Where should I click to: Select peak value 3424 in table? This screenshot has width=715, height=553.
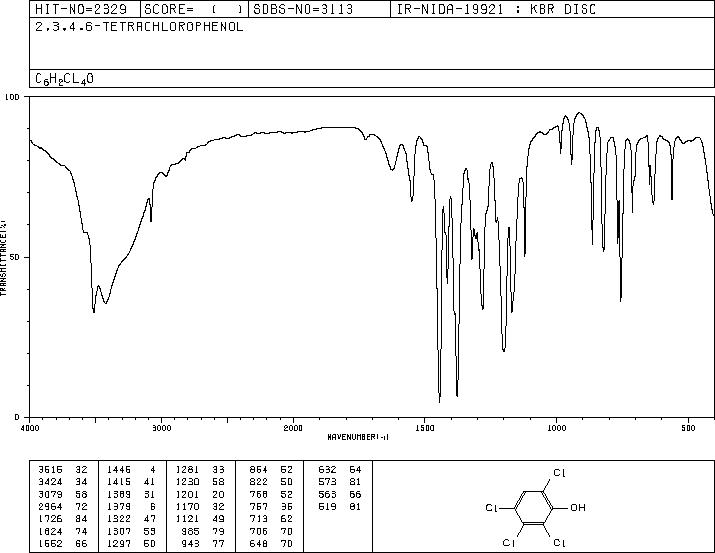coord(50,482)
